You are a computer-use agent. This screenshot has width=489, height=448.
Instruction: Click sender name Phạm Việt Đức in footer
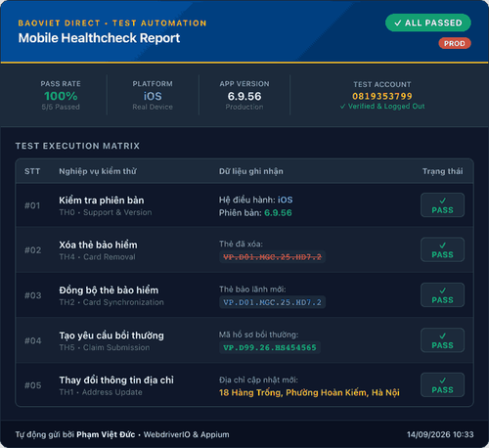tap(106, 434)
